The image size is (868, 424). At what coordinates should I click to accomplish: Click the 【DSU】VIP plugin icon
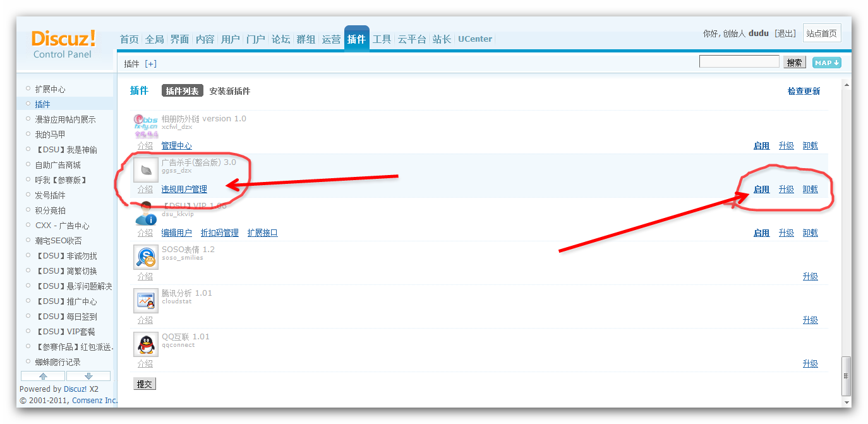(x=146, y=214)
